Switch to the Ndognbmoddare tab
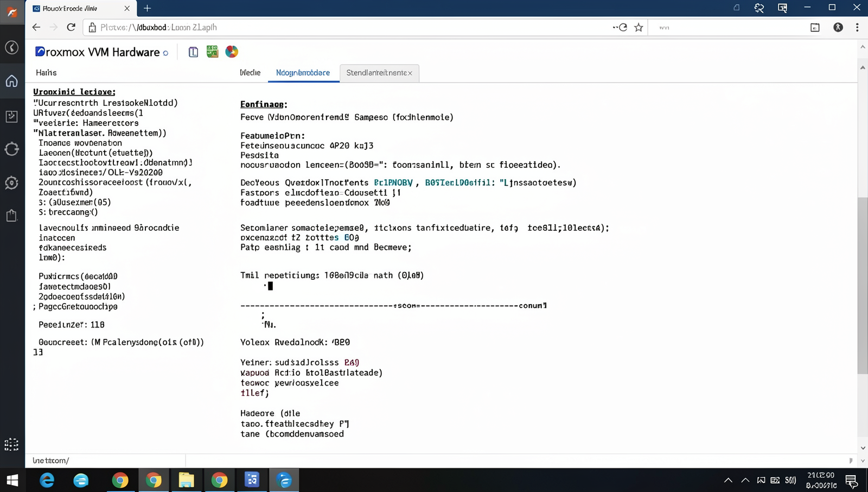The width and height of the screenshot is (868, 492). tap(303, 73)
